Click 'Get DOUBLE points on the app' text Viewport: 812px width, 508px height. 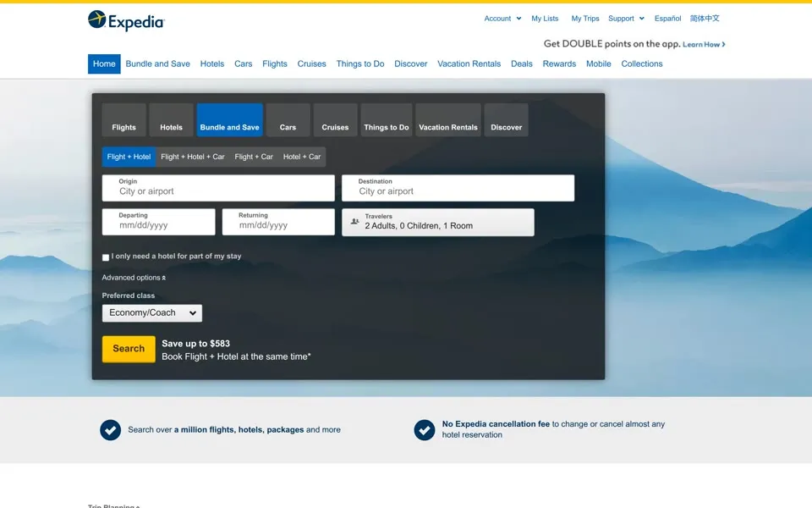click(x=612, y=44)
